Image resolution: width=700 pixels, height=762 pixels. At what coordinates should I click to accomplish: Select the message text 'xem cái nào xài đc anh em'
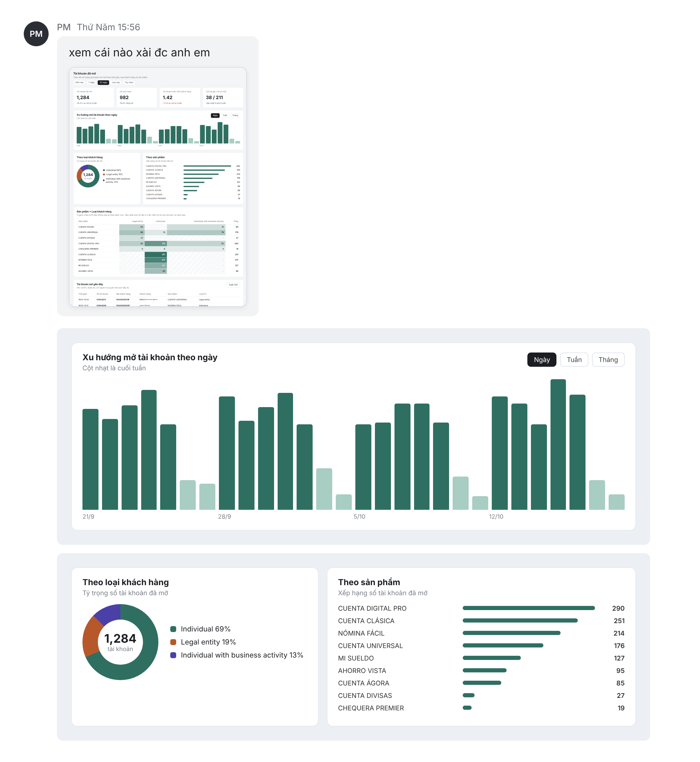[x=139, y=52]
